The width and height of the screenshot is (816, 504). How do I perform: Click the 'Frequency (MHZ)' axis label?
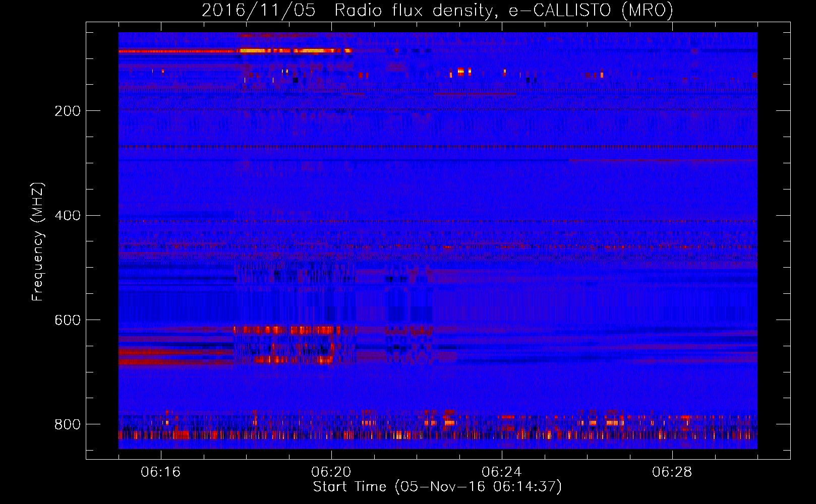(x=38, y=241)
